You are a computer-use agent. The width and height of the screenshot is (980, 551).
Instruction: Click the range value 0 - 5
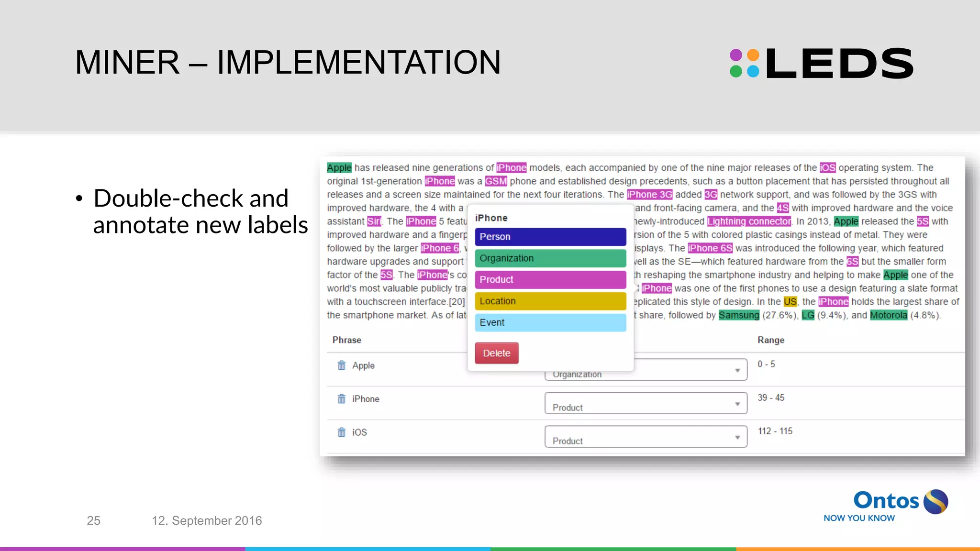(x=766, y=364)
